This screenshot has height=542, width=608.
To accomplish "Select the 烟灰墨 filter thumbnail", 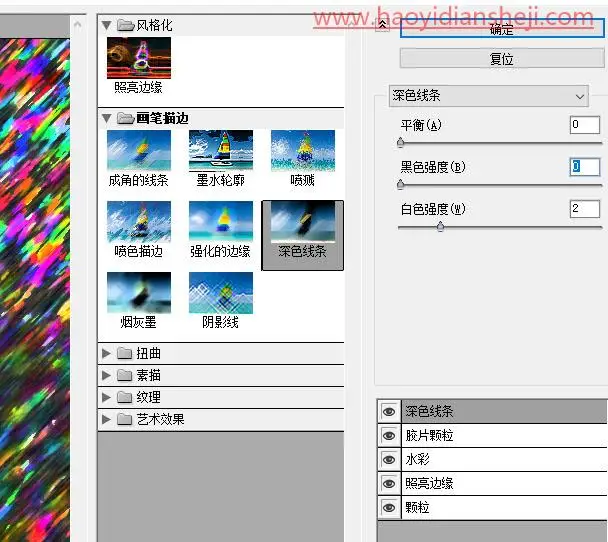I will [x=139, y=292].
